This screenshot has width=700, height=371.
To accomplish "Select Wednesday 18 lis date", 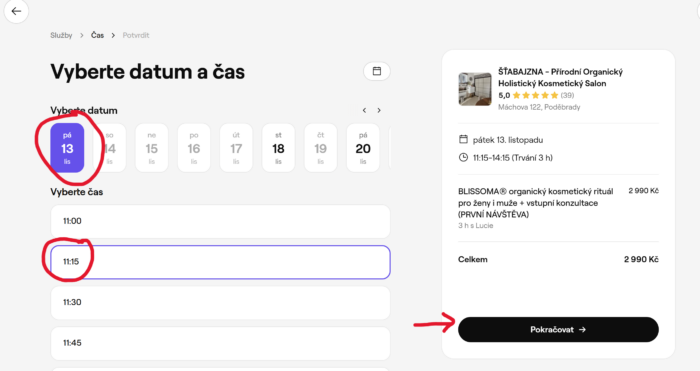I will [x=278, y=148].
